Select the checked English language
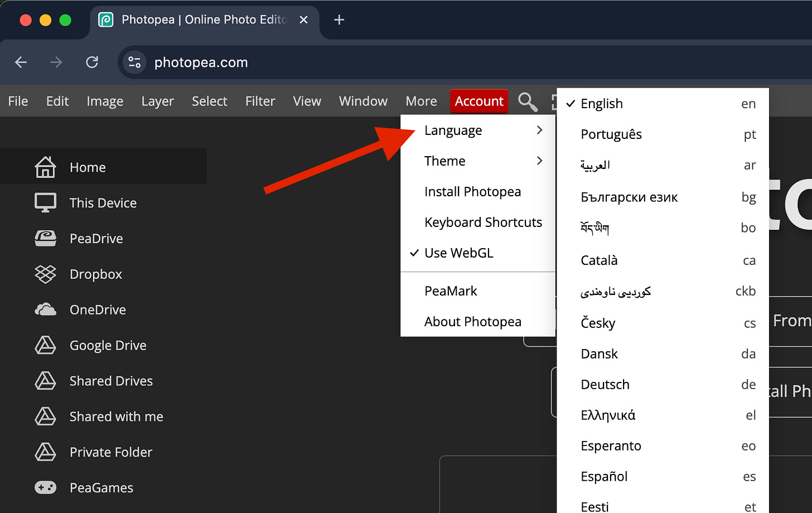812x513 pixels. click(663, 104)
